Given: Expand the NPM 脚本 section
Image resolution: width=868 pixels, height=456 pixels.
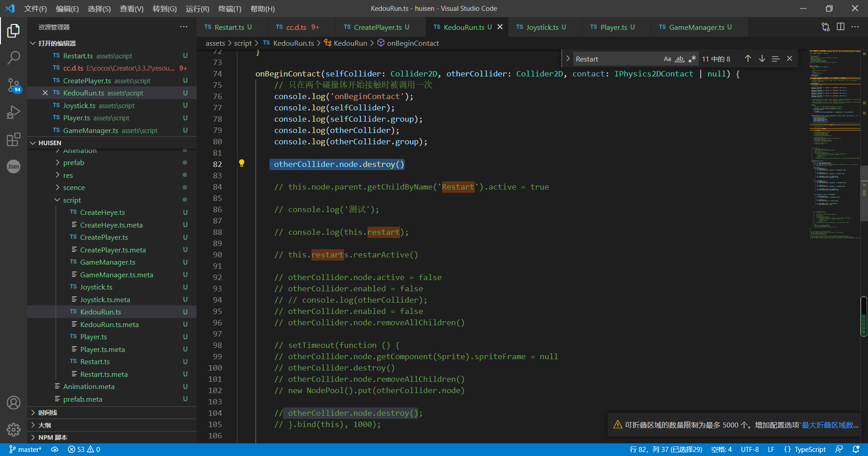Looking at the screenshot, I should (52, 437).
